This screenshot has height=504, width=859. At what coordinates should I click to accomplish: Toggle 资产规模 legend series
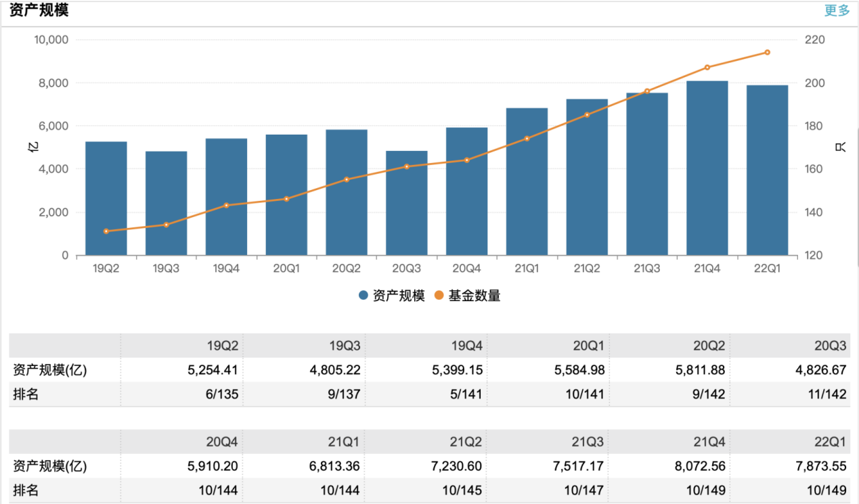(x=398, y=296)
